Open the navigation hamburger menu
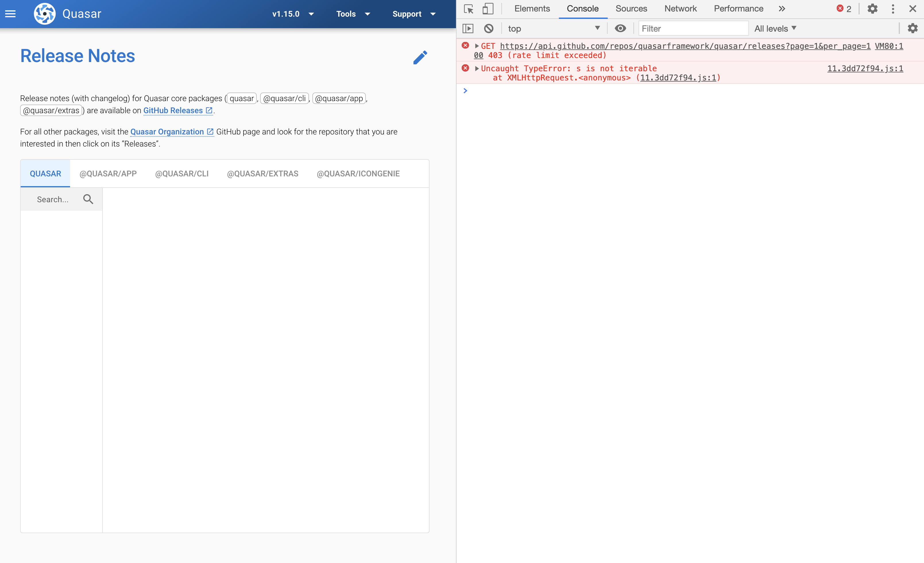Image resolution: width=924 pixels, height=563 pixels. pyautogui.click(x=10, y=14)
